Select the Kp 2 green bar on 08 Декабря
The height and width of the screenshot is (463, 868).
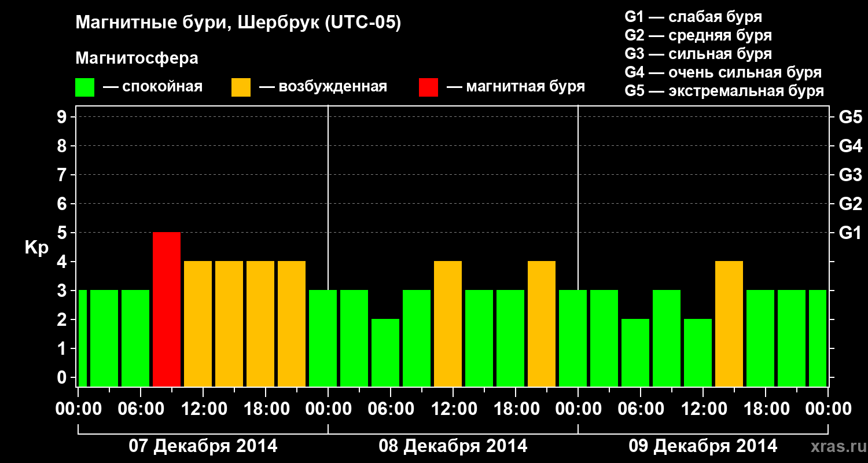pos(385,352)
